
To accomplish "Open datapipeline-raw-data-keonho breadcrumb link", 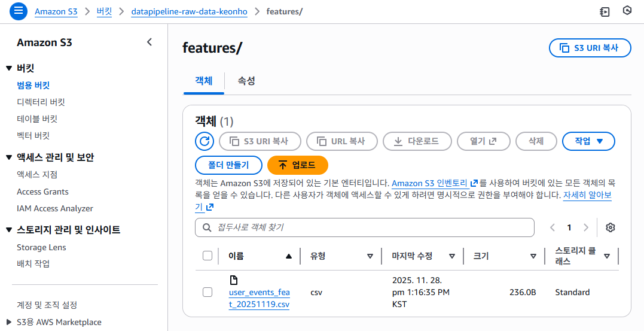I will pos(190,11).
